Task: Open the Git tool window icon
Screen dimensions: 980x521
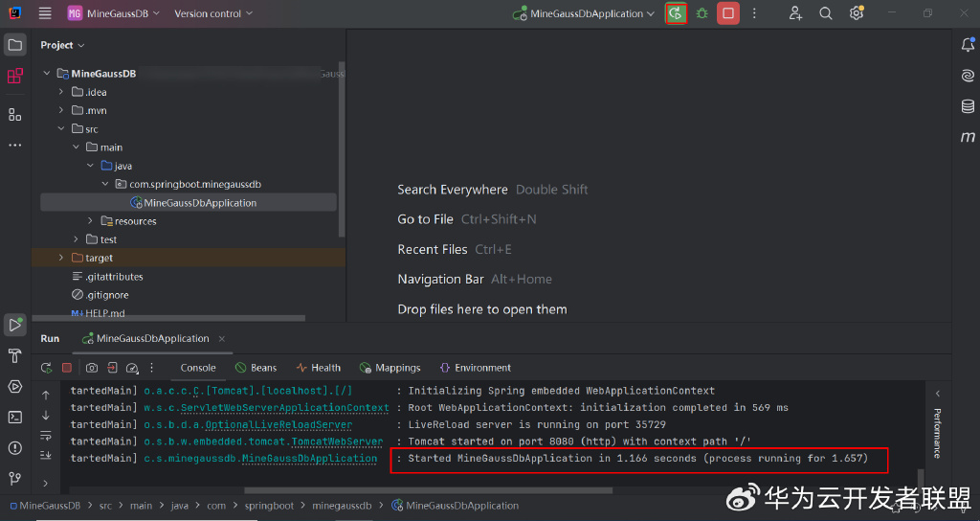Action: point(15,479)
